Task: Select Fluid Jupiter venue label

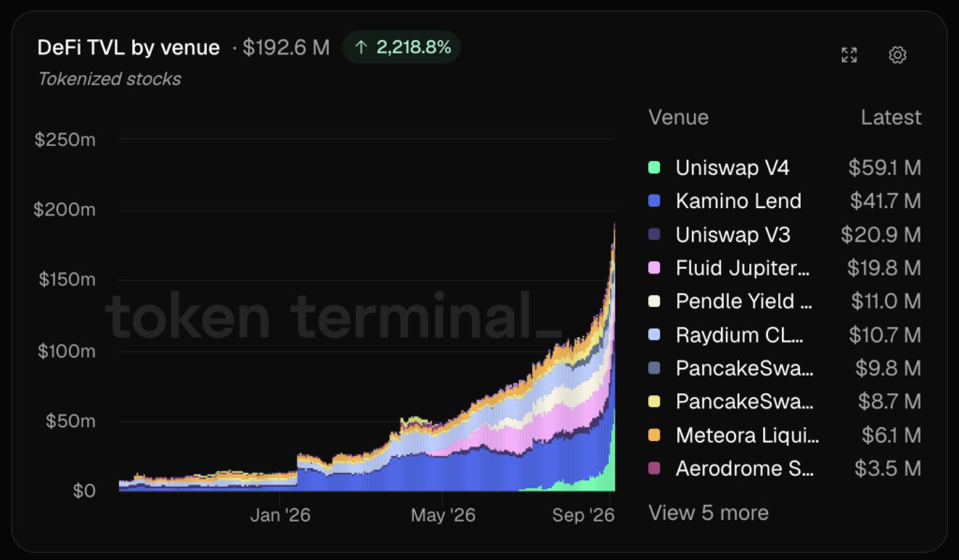Action: (x=743, y=268)
